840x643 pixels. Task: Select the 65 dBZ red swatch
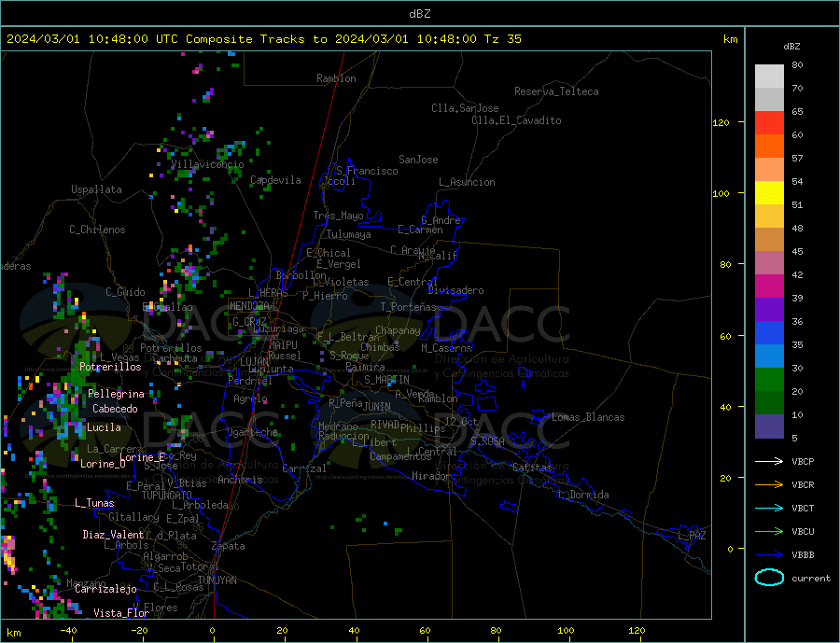coord(769,122)
